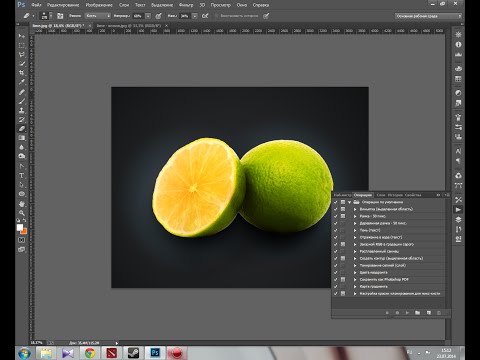Enable airbrush mode in options bar
The height and width of the screenshot is (360, 480).
tap(205, 16)
